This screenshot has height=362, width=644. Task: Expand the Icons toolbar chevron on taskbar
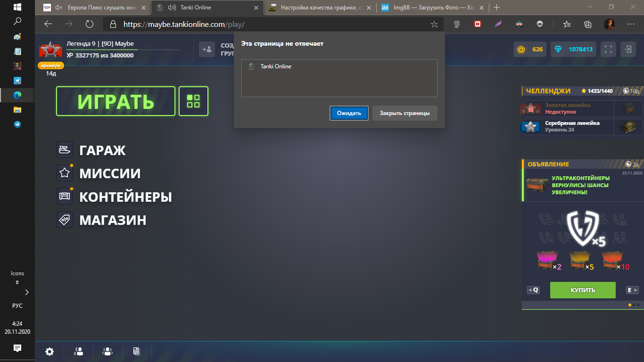[x=17, y=282]
